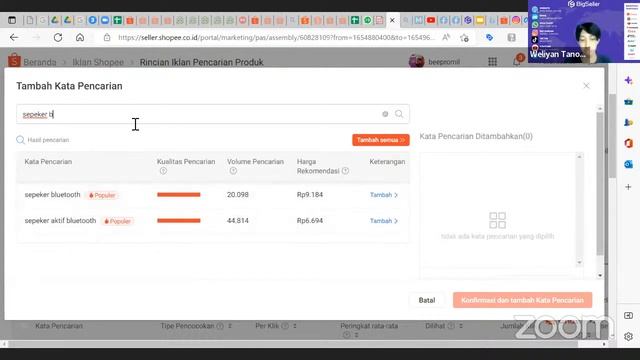Viewport: 640px width, 360px height.
Task: Click the magnifier icon in keyword search box
Action: [x=399, y=114]
